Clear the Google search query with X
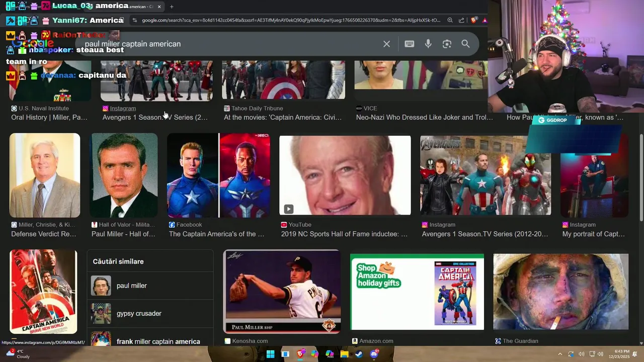644x362 pixels. [x=386, y=44]
